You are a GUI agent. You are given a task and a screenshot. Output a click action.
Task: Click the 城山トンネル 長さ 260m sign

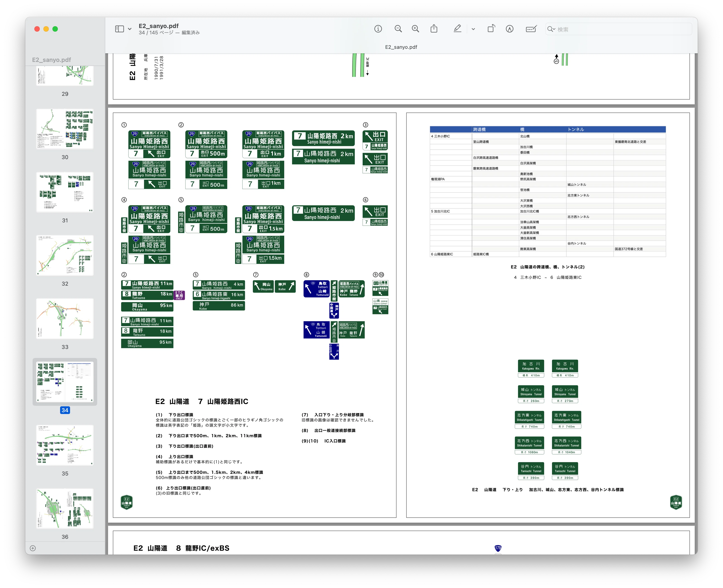coord(531,394)
